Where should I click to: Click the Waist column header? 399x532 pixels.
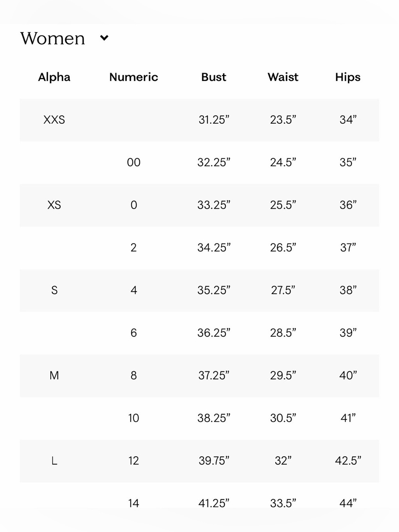[283, 77]
